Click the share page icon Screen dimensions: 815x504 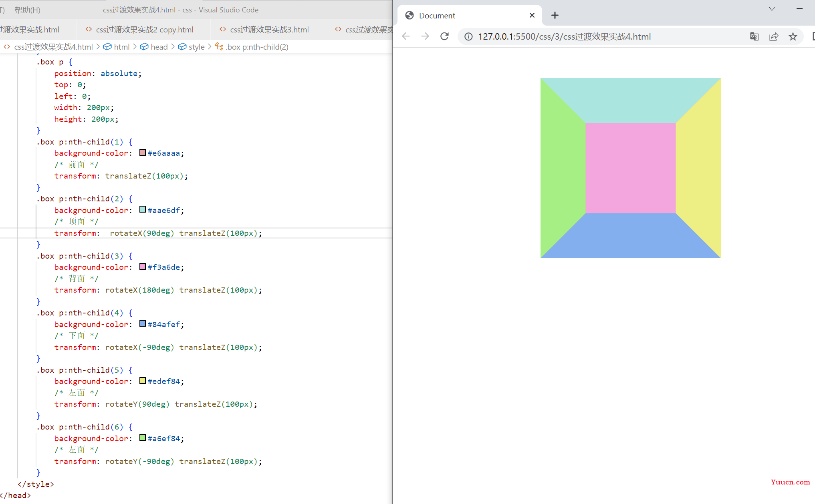point(773,36)
